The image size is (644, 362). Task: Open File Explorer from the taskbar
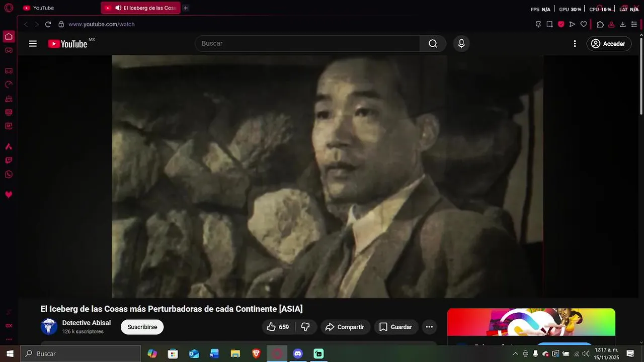pos(235,353)
